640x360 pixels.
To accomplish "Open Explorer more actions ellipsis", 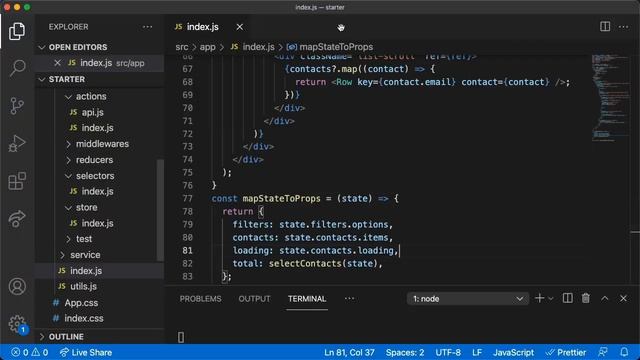I will 147,27.
